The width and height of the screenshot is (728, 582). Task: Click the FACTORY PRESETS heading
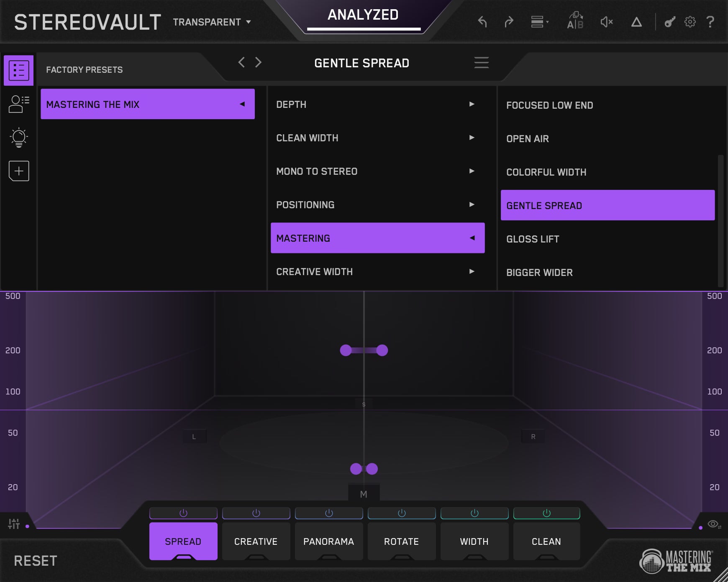coord(85,70)
